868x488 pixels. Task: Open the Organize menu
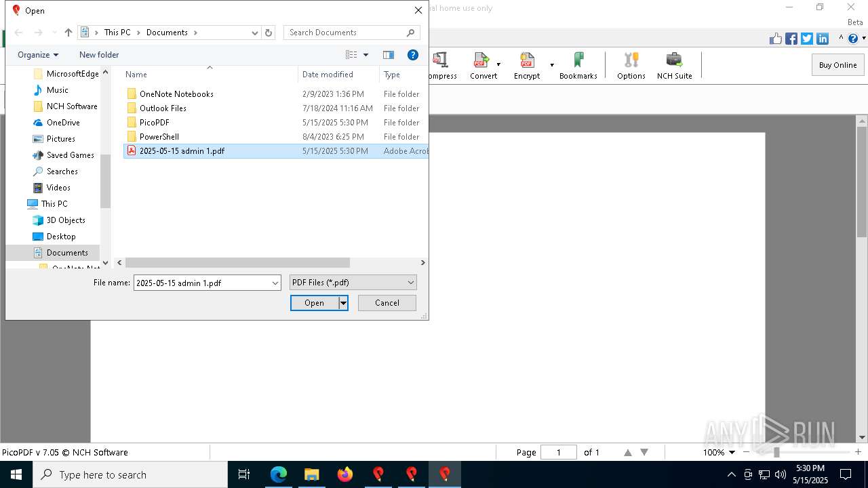(x=38, y=55)
